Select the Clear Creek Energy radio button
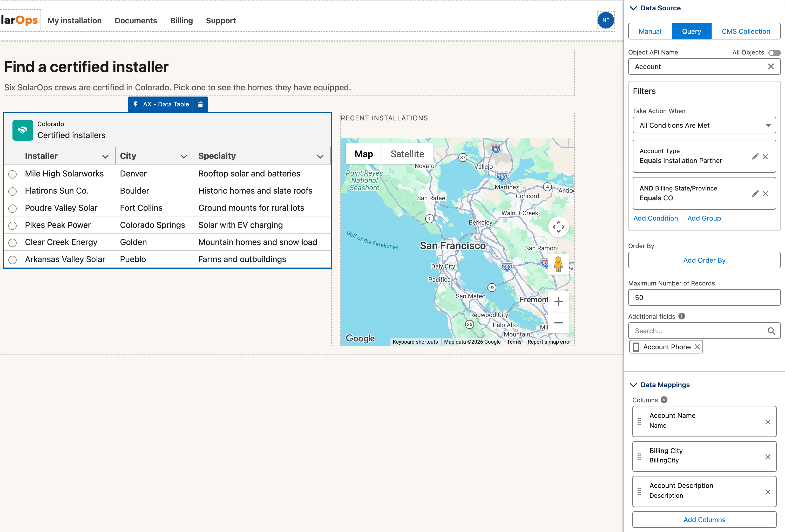The height and width of the screenshot is (532, 785). pyautogui.click(x=12, y=243)
